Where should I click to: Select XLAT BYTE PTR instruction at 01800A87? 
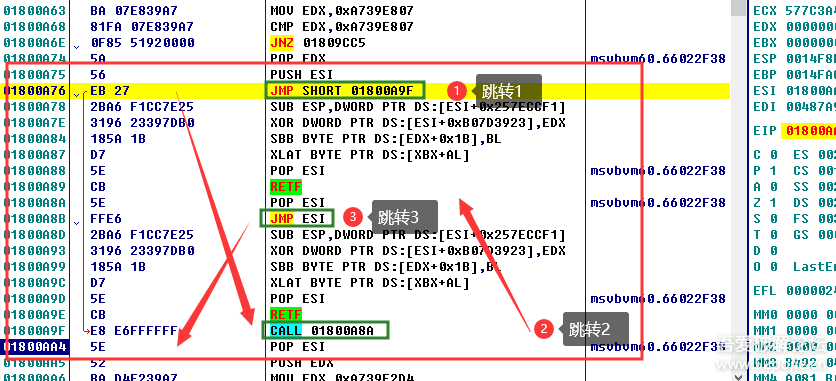pyautogui.click(x=370, y=155)
